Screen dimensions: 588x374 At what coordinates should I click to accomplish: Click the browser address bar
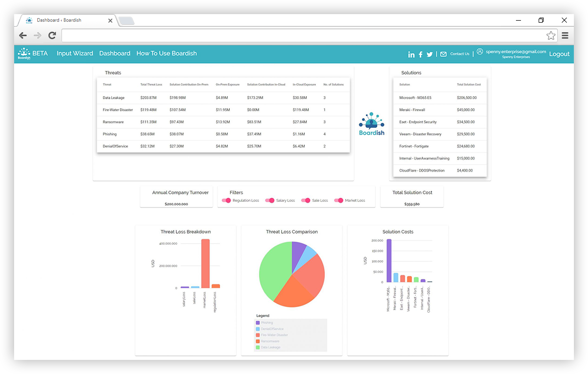[303, 36]
